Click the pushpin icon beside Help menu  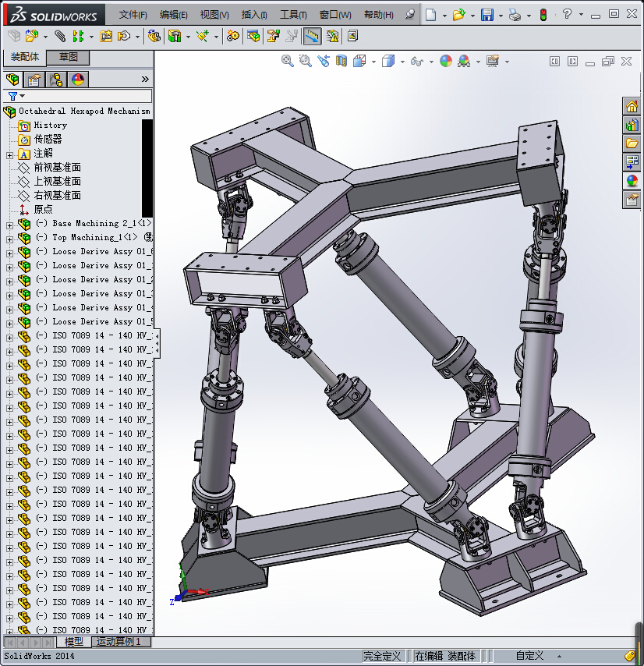click(x=409, y=15)
